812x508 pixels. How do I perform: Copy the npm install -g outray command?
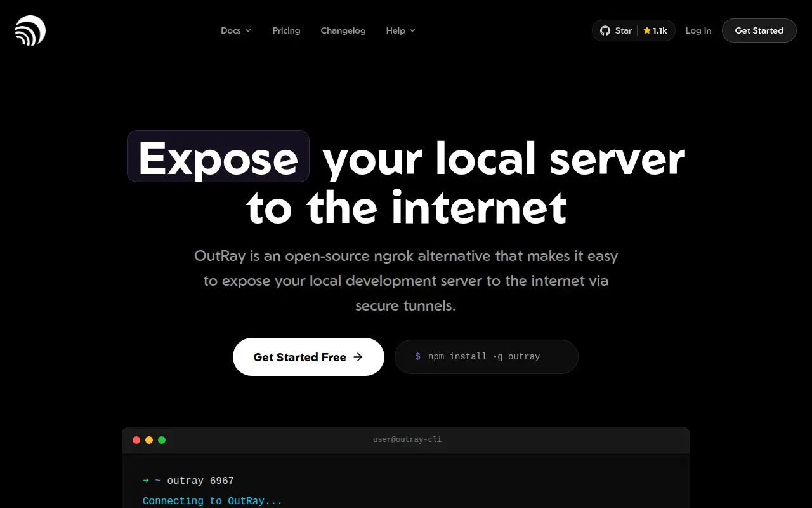tap(487, 357)
